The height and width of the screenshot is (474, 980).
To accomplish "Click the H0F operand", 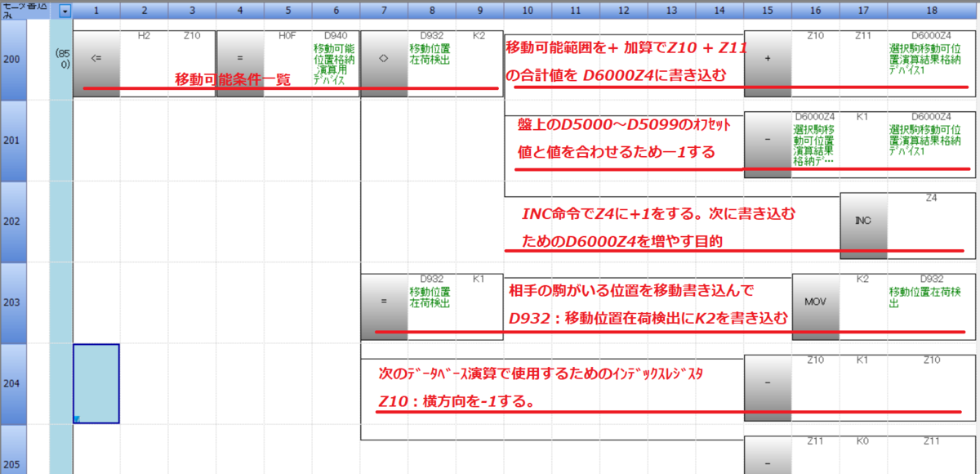I will click(288, 36).
